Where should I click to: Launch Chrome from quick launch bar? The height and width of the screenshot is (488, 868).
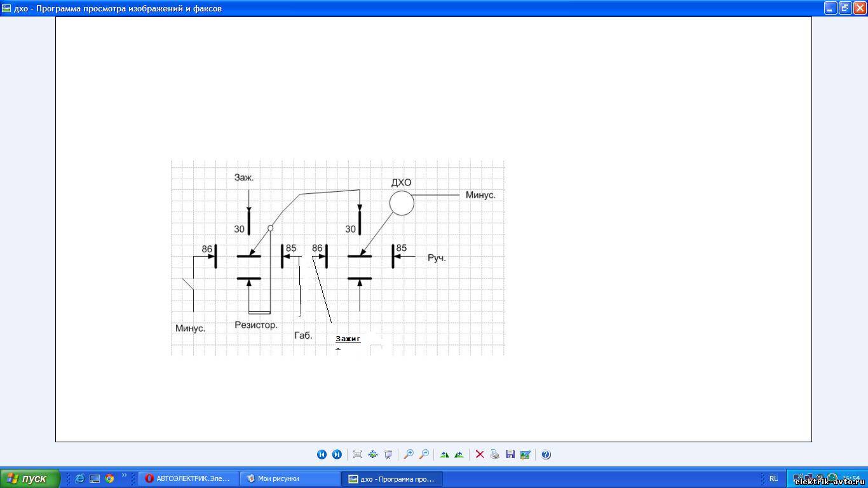click(109, 478)
